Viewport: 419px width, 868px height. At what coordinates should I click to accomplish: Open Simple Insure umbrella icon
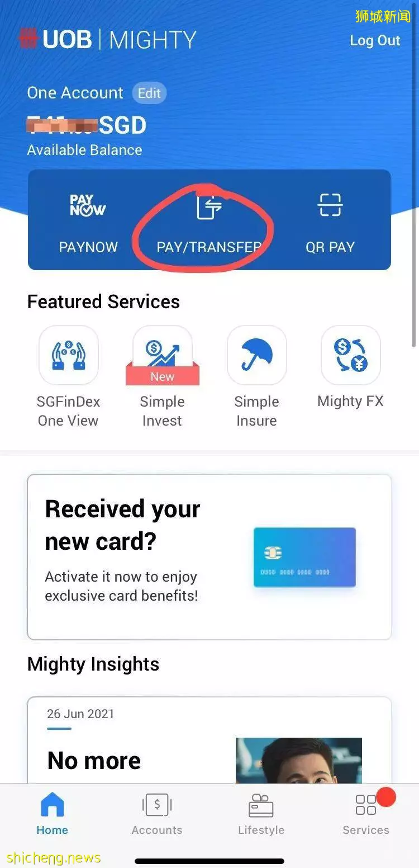[x=257, y=355]
